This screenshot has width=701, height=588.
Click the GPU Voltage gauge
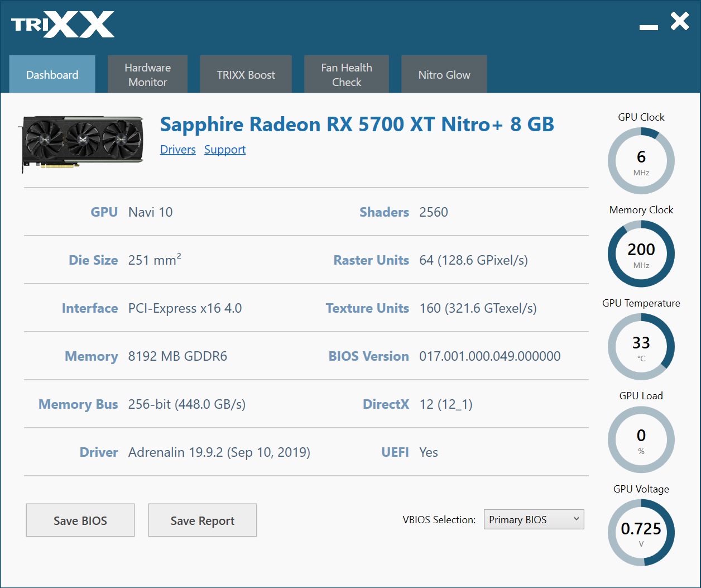641,533
